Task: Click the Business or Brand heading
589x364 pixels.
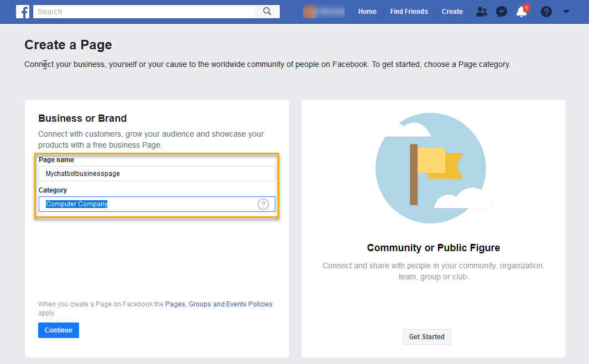Action: click(x=82, y=118)
